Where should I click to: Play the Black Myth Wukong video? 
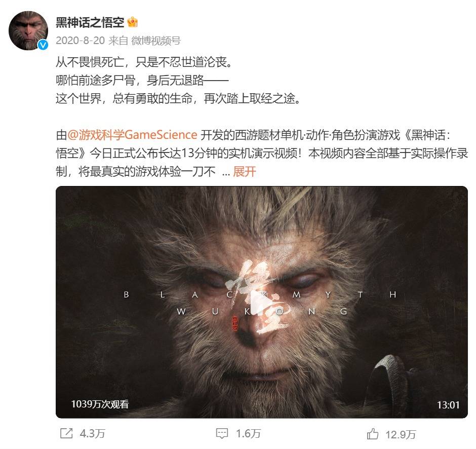[262, 302]
